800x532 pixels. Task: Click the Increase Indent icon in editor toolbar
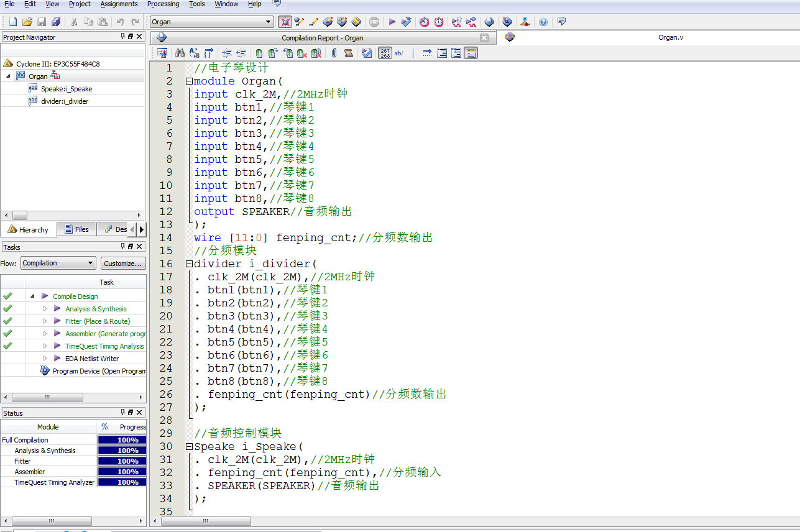coord(227,53)
